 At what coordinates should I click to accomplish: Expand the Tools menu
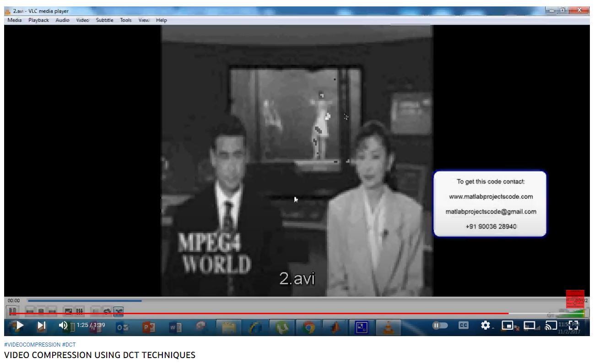[x=126, y=20]
